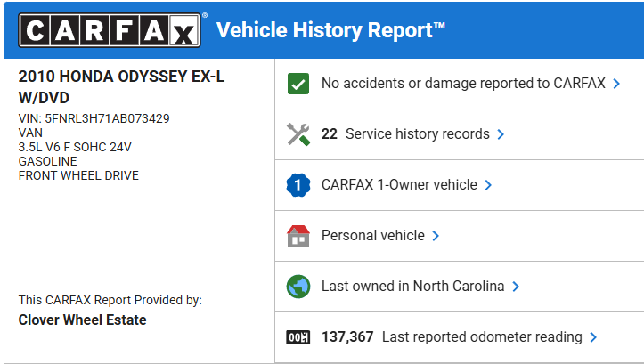Expand the odometer reading chevron
Viewport: 644px width, 364px height.
593,337
